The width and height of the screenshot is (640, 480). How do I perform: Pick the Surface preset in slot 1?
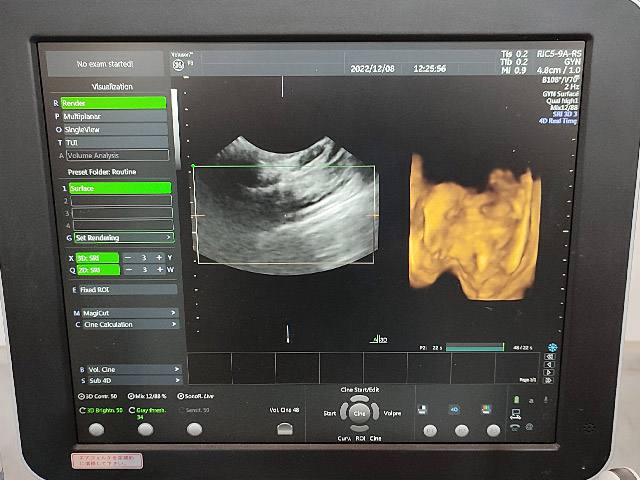point(120,188)
